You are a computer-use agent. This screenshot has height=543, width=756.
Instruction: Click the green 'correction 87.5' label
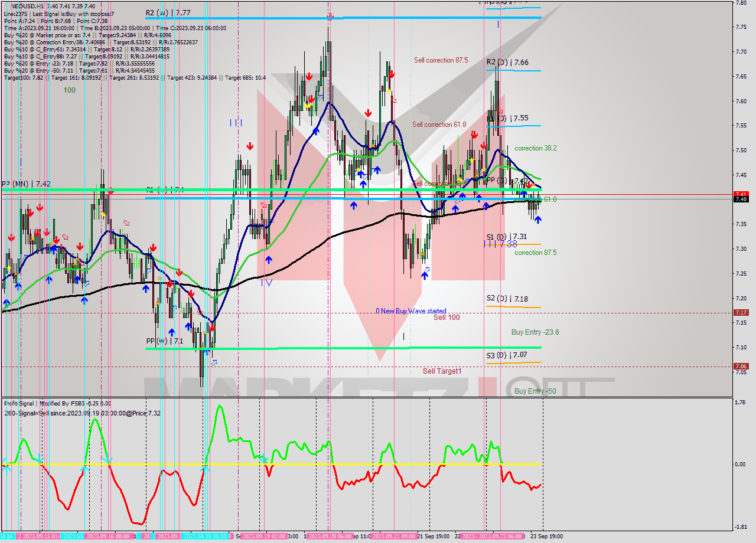536,253
